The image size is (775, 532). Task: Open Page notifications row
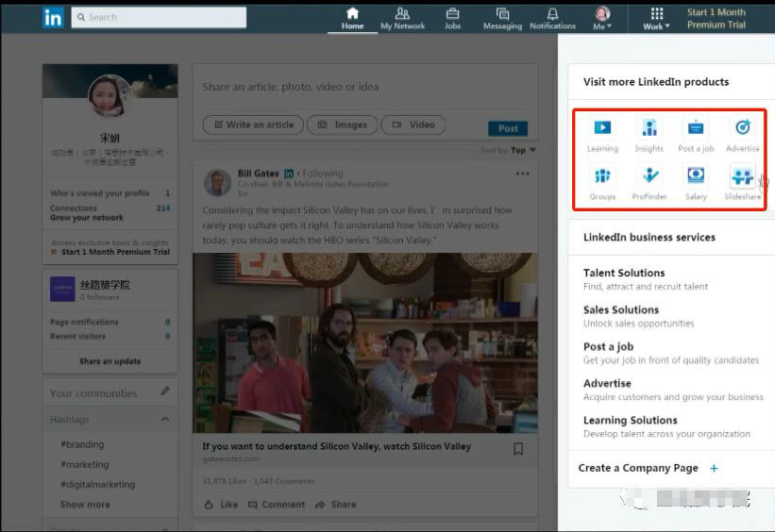coord(110,322)
